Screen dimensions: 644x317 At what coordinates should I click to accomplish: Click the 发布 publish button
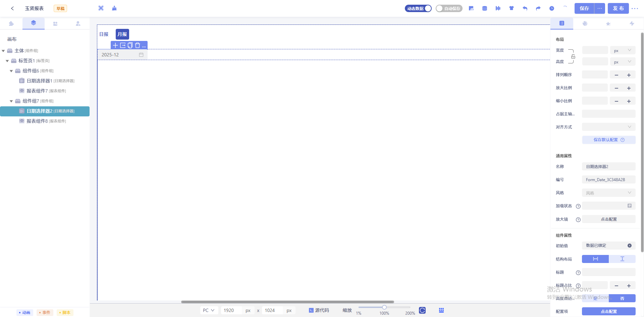pos(618,8)
